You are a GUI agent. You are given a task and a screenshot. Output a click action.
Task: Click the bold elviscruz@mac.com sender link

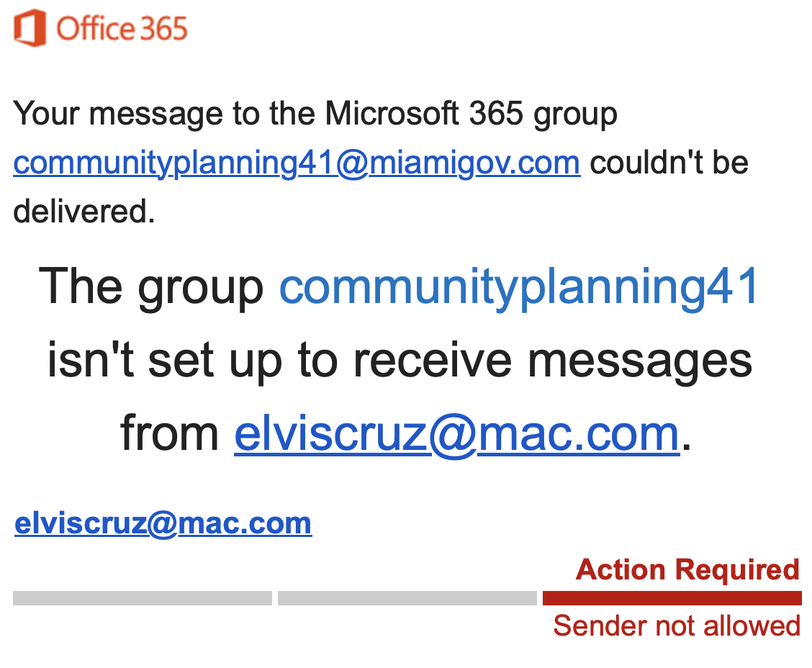[163, 523]
